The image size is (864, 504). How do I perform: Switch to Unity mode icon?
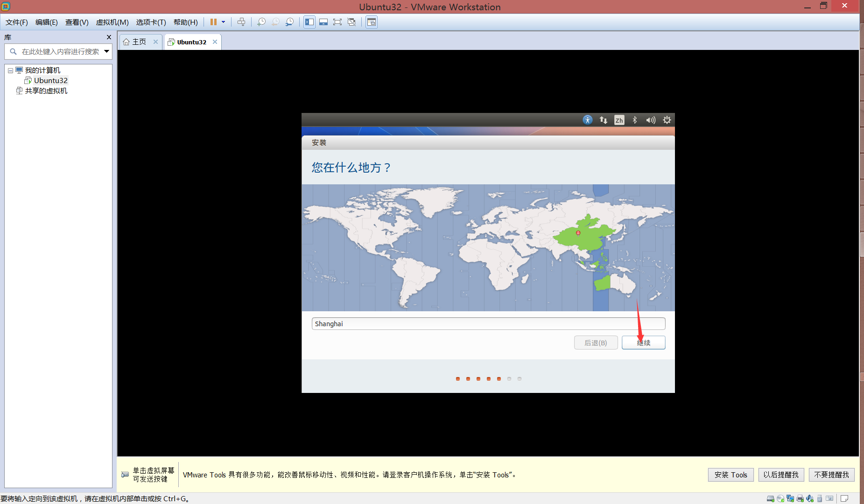351,22
